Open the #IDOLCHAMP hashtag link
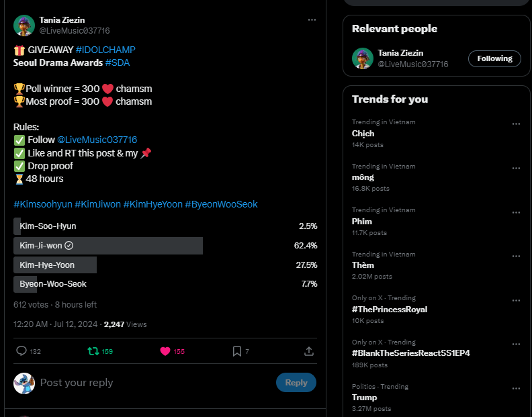Screen dimensions: 532x417 (105, 50)
